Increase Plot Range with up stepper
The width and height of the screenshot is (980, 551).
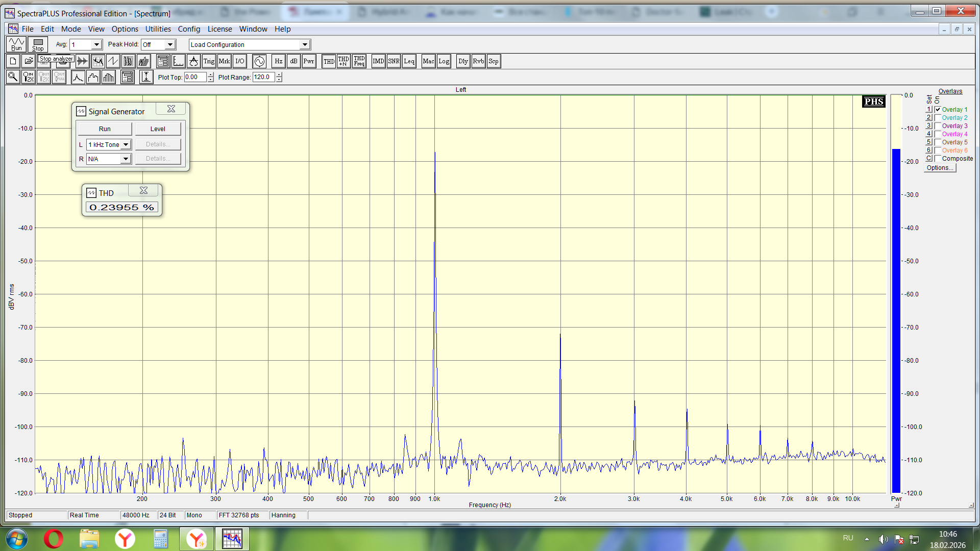pos(279,75)
